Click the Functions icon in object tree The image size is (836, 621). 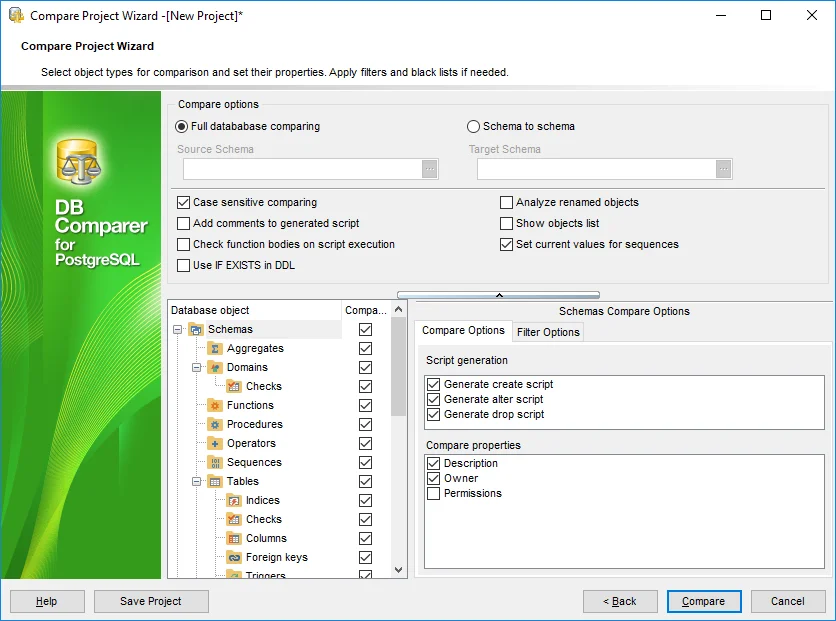click(x=215, y=406)
